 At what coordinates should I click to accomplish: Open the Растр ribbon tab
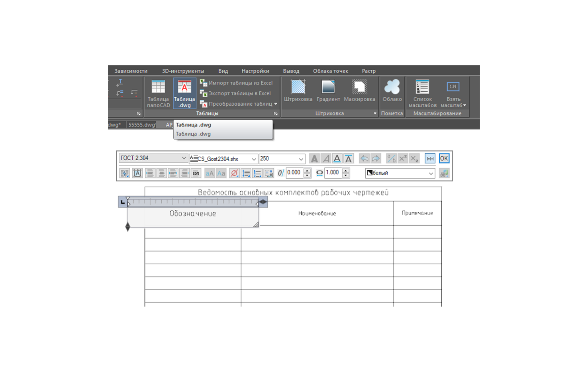pyautogui.click(x=369, y=71)
